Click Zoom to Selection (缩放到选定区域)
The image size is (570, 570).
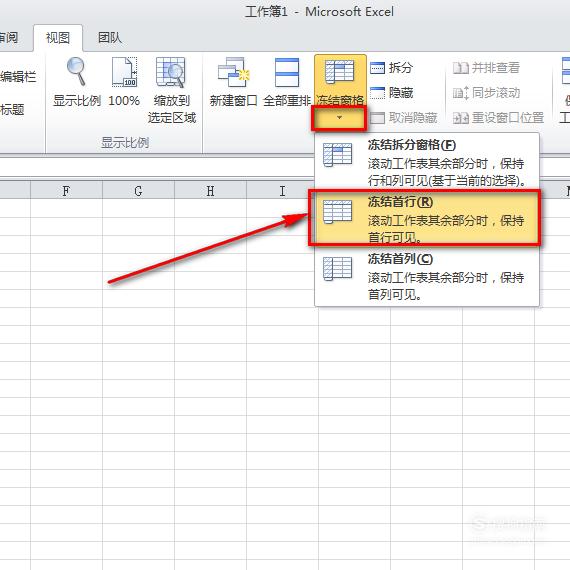point(172,90)
